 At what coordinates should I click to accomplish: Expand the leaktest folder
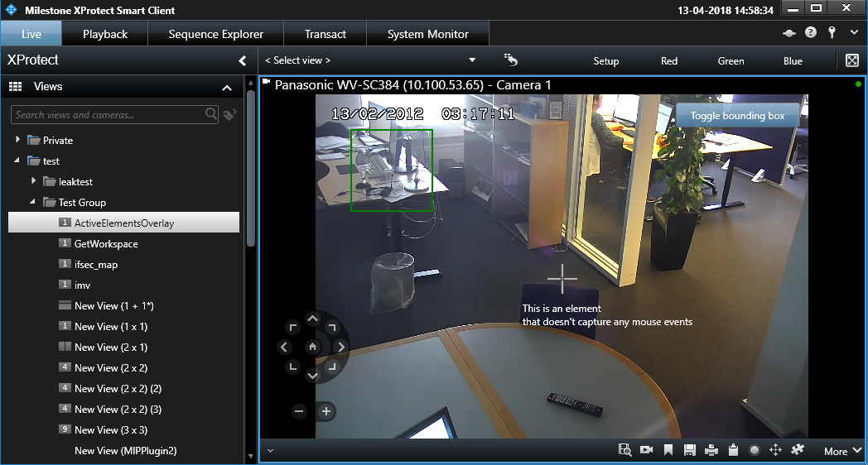[x=33, y=181]
